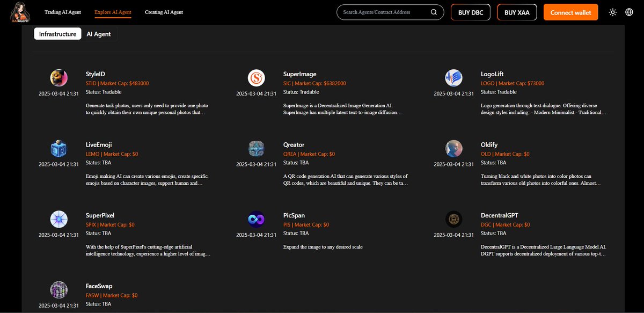Click the XAA Agent logo

[x=21, y=12]
